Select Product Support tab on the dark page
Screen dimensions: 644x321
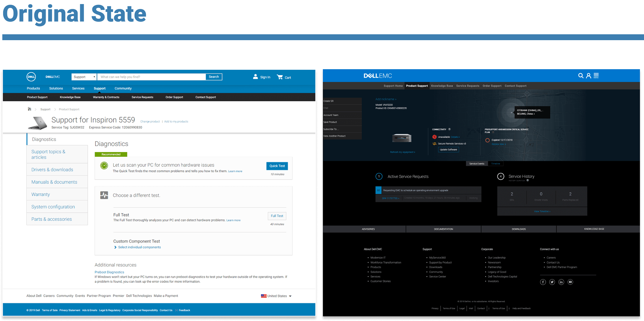[x=417, y=86]
